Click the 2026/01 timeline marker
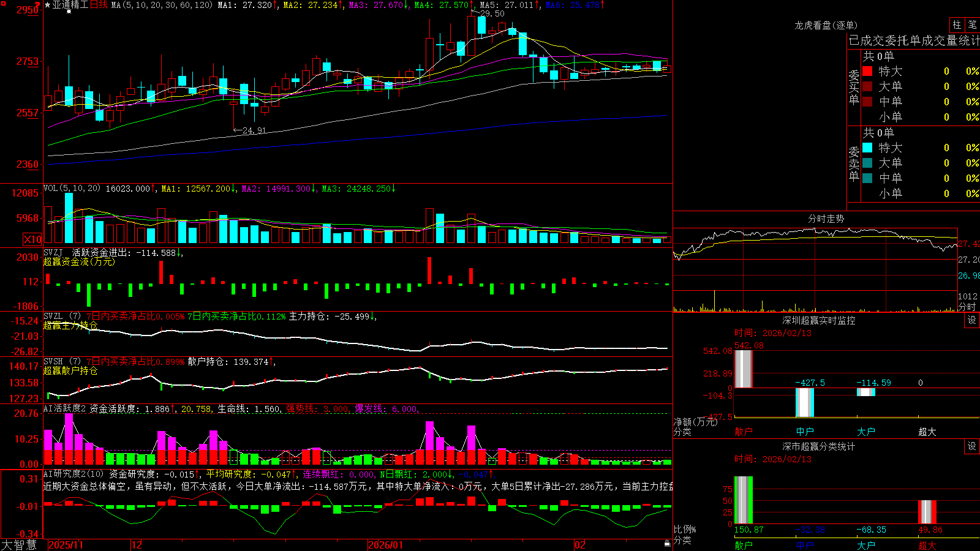Viewport: 980px width, 551px height. (x=385, y=545)
